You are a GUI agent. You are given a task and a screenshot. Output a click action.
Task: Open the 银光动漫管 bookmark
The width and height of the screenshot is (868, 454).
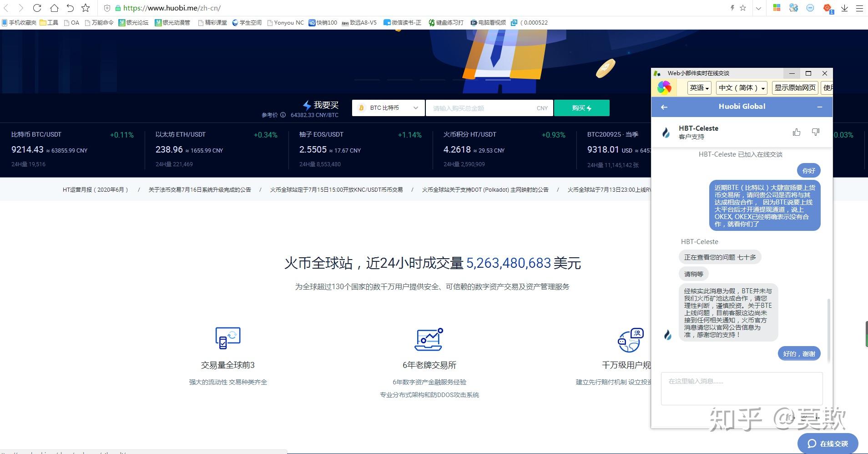172,22
